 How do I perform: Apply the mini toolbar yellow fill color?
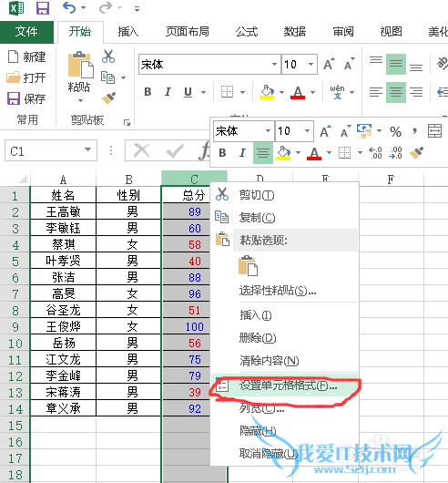(283, 153)
